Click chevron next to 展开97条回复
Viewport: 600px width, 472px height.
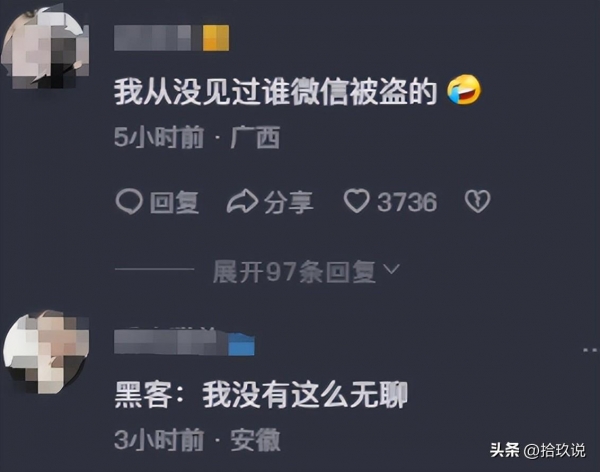tap(391, 269)
